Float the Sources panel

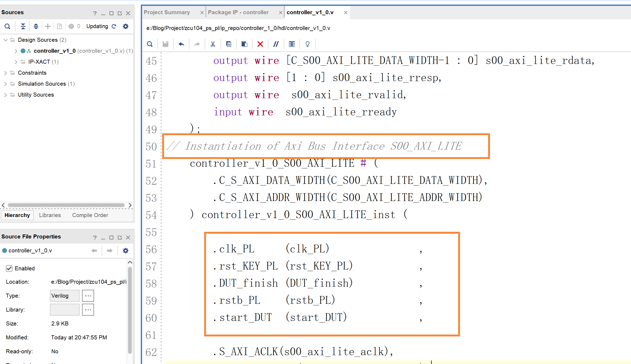click(x=120, y=13)
